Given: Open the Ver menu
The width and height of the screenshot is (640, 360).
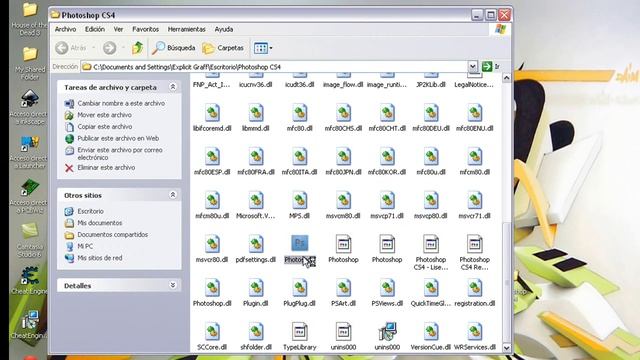Looking at the screenshot, I should (x=118, y=29).
